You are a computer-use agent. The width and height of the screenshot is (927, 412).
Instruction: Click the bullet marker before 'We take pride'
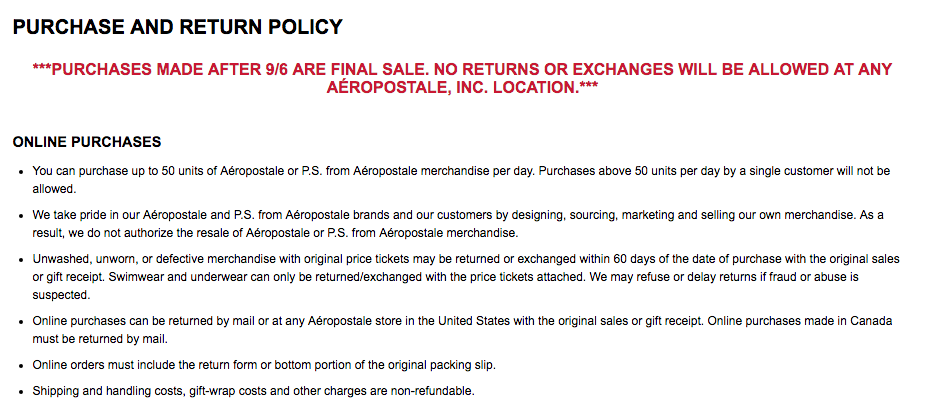click(21, 216)
